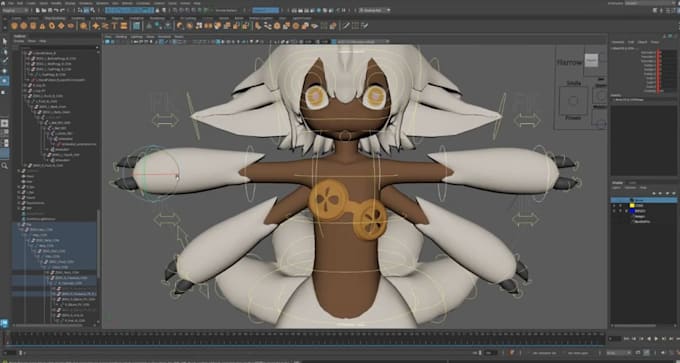Viewport: 680px width, 363px height.
Task: Open the Outliner's Display menu
Action: pos(19,41)
